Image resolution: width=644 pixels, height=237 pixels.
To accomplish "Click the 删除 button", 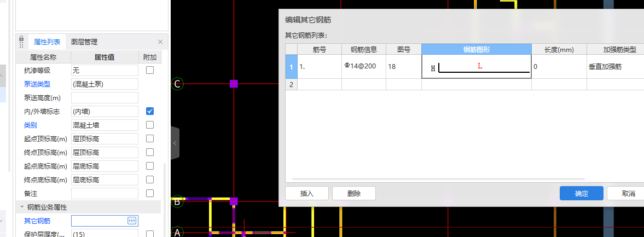I will (x=354, y=193).
